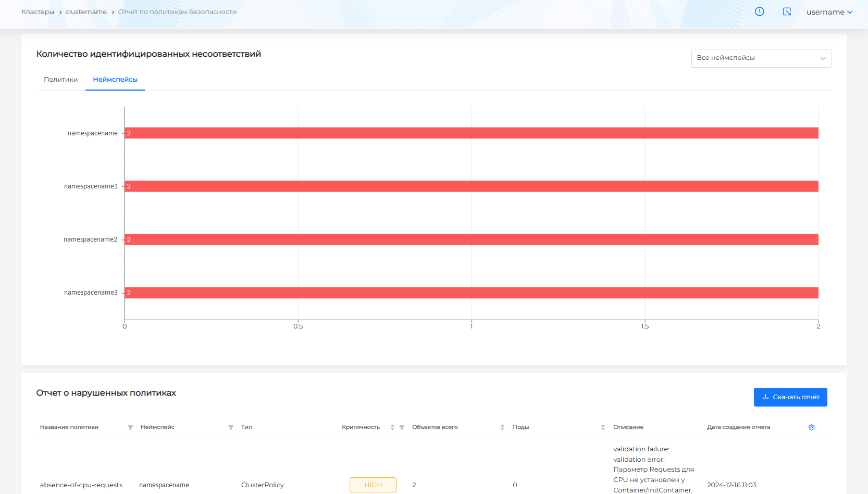Click the namespacename2 chart bar
The height and width of the screenshot is (494, 868).
[472, 239]
